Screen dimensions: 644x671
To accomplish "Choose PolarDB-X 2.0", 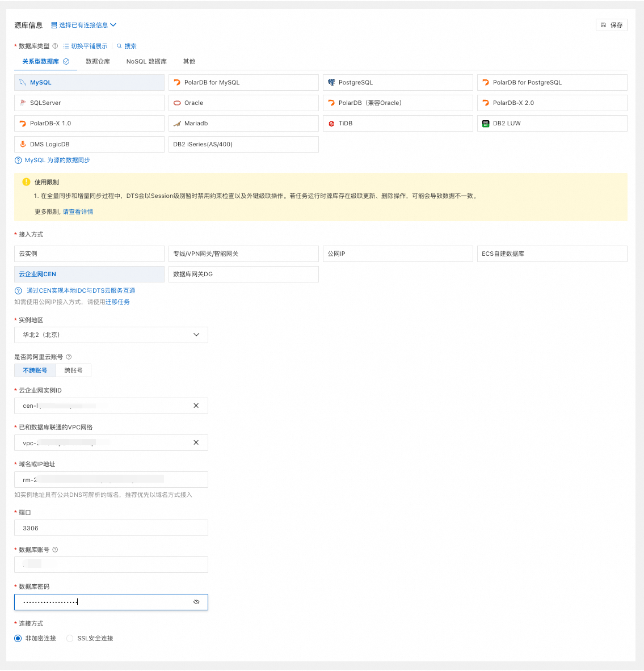I will pos(553,103).
